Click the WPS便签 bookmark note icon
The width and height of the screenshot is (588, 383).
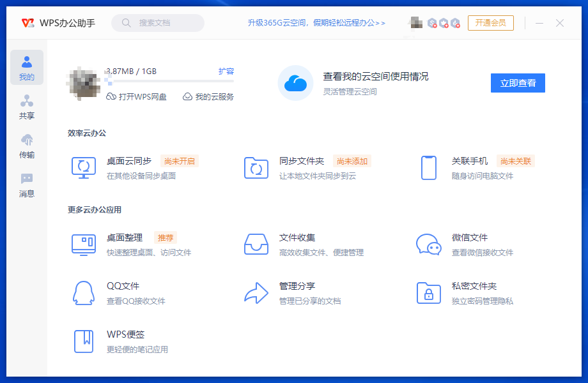pos(84,342)
